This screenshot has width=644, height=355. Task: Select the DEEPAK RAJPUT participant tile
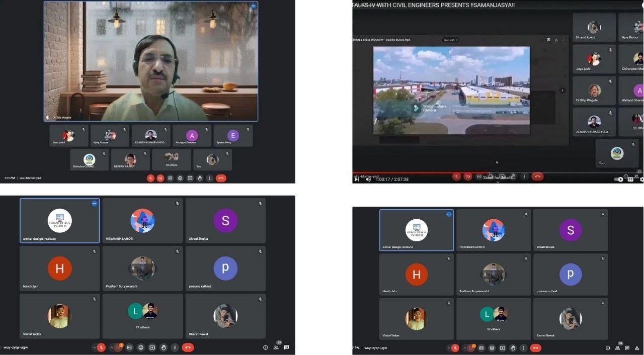(x=130, y=159)
